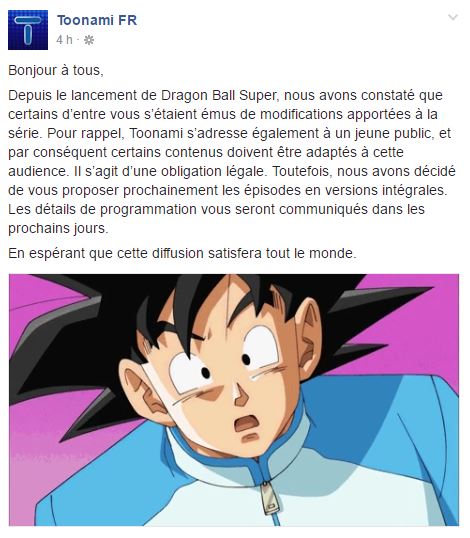
Task: Open the post via the 4 h timestamp
Action: pos(64,40)
